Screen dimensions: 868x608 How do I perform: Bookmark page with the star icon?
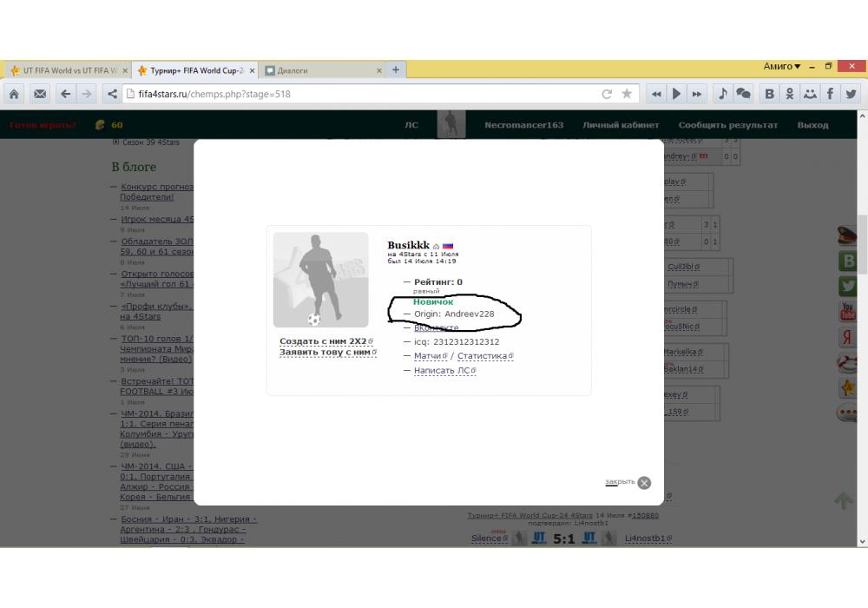(x=626, y=94)
